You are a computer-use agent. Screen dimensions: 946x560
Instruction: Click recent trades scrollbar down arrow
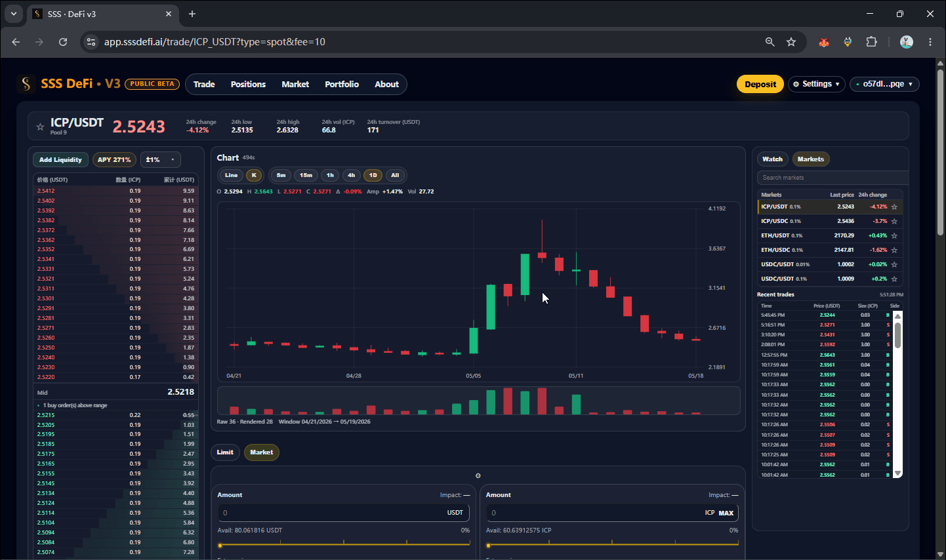[x=897, y=473]
